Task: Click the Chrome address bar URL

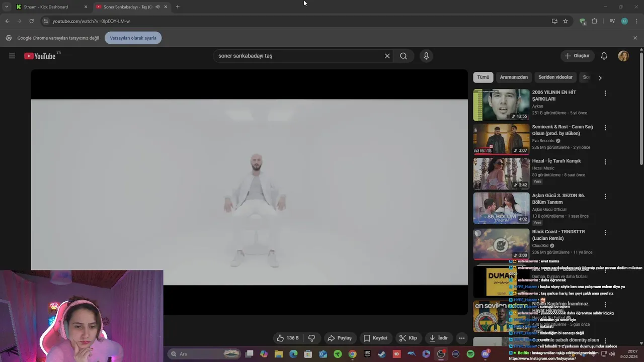Action: (x=91, y=21)
